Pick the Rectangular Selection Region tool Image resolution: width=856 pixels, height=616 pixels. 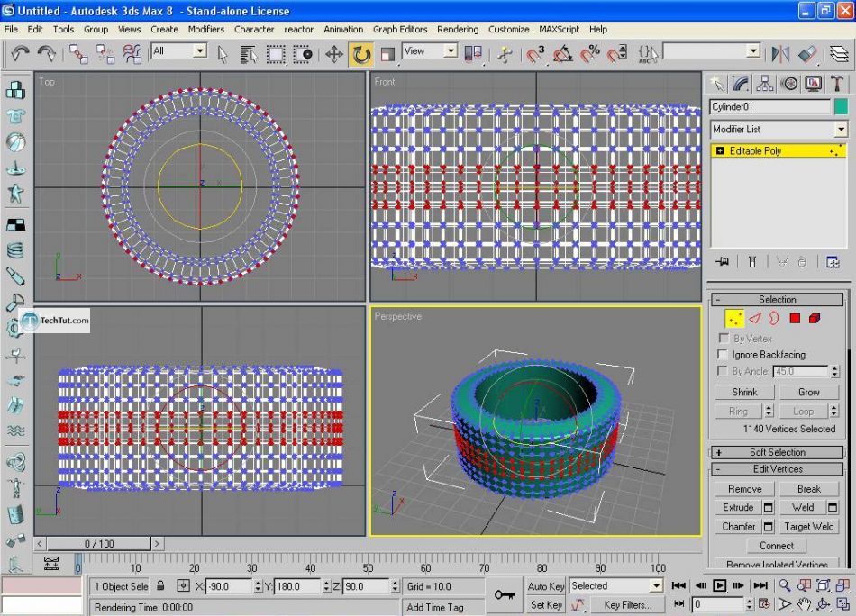pos(275,54)
